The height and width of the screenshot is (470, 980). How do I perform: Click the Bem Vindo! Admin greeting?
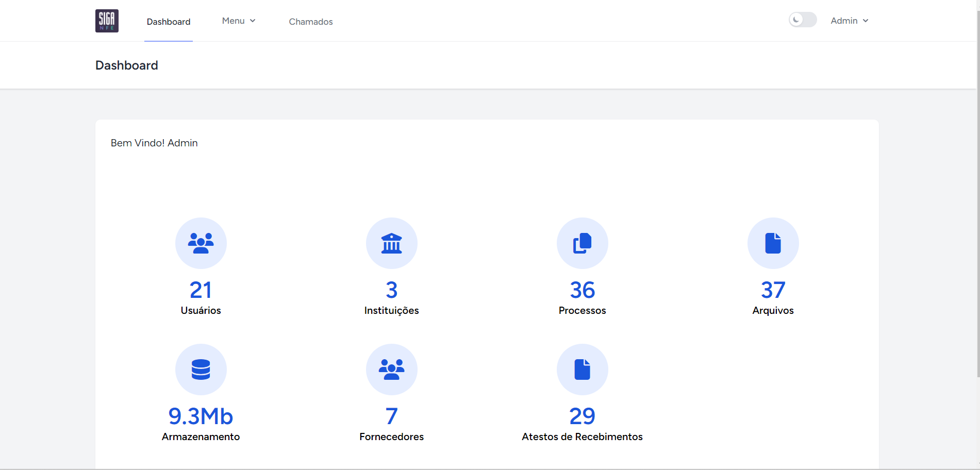154,143
